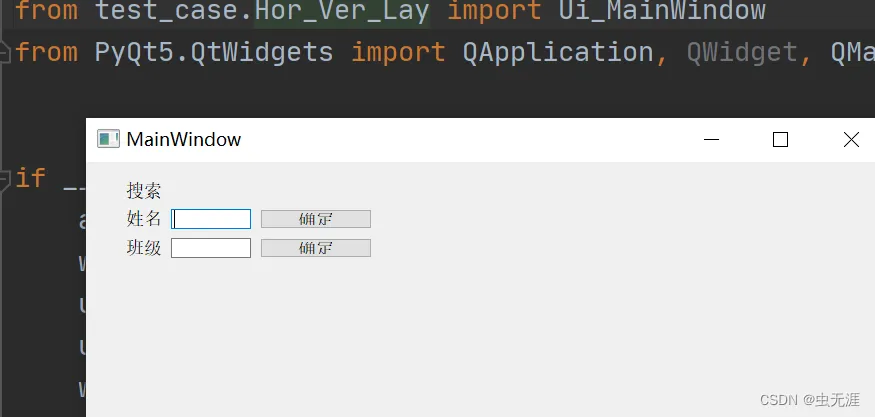The image size is (875, 417).
Task: Collapse the code fold marker beside PyQt5 import
Action: 5,52
